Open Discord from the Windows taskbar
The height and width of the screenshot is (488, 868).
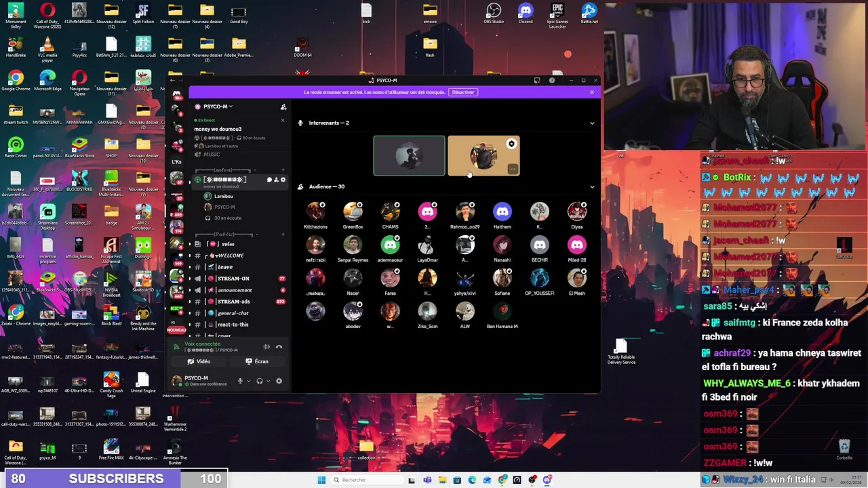pyautogui.click(x=547, y=480)
